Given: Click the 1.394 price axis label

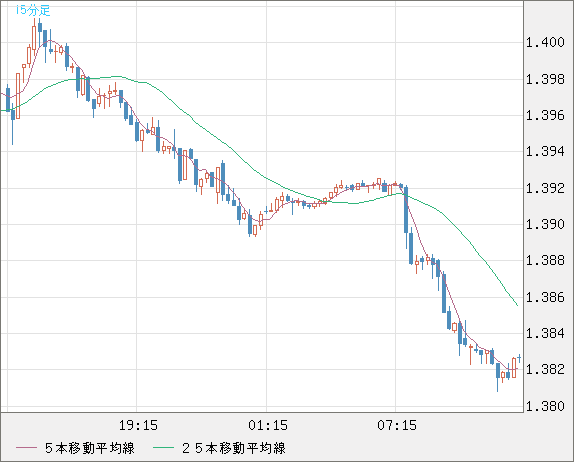Looking at the screenshot, I should click(x=545, y=151).
